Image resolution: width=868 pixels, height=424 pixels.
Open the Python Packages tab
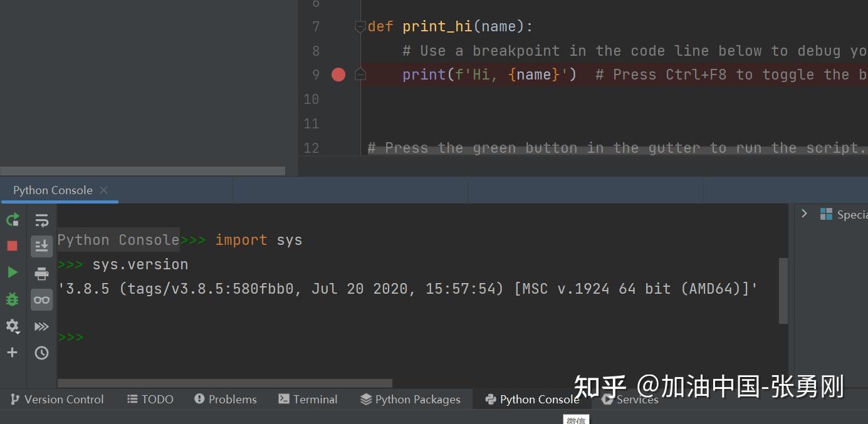(410, 399)
